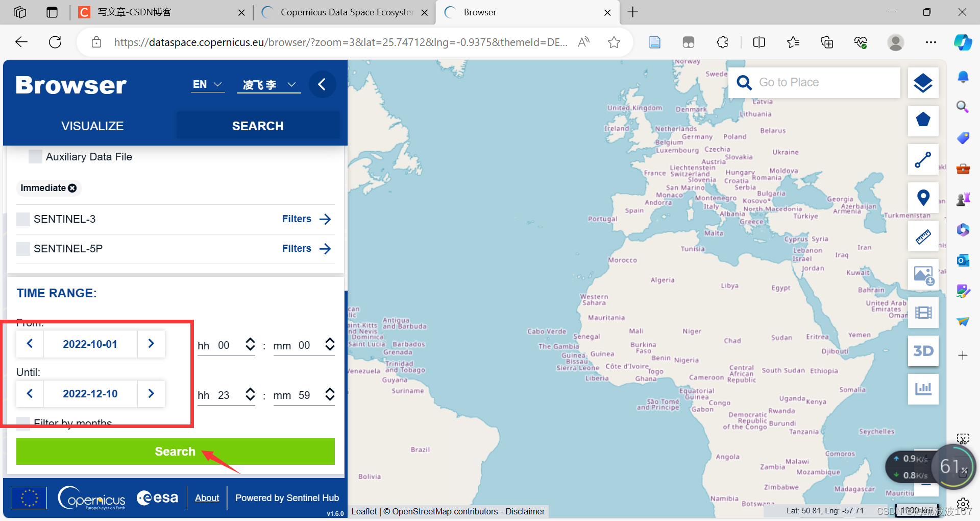Enable the SENTINEL-3 checkbox
The image size is (980, 521).
click(x=23, y=219)
